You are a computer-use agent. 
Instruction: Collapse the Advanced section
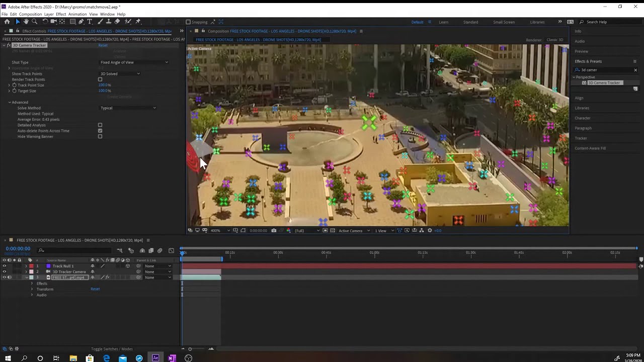[x=9, y=103]
